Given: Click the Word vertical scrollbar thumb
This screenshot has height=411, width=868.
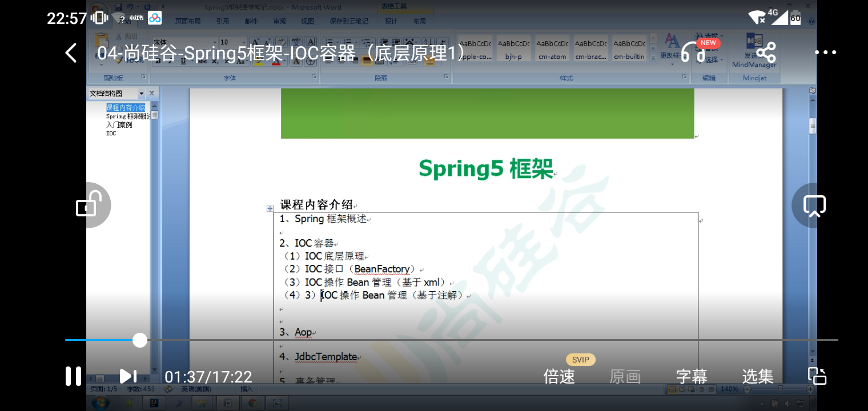Looking at the screenshot, I should pyautogui.click(x=812, y=126).
